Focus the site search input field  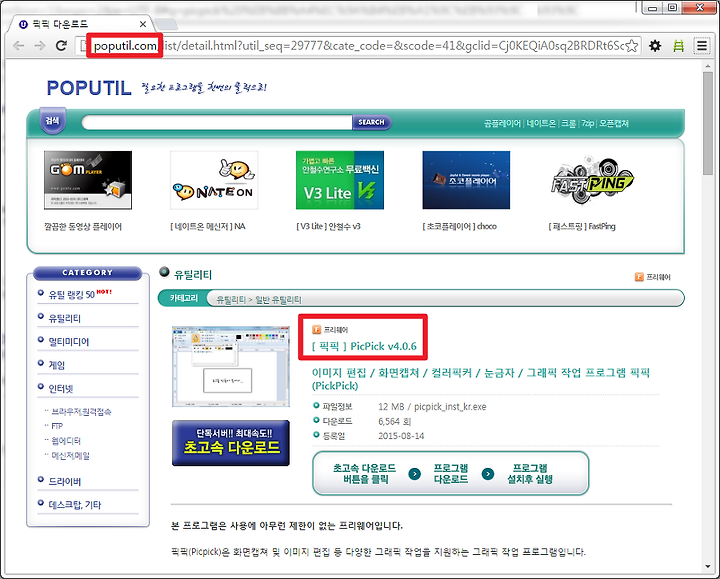pyautogui.click(x=217, y=123)
